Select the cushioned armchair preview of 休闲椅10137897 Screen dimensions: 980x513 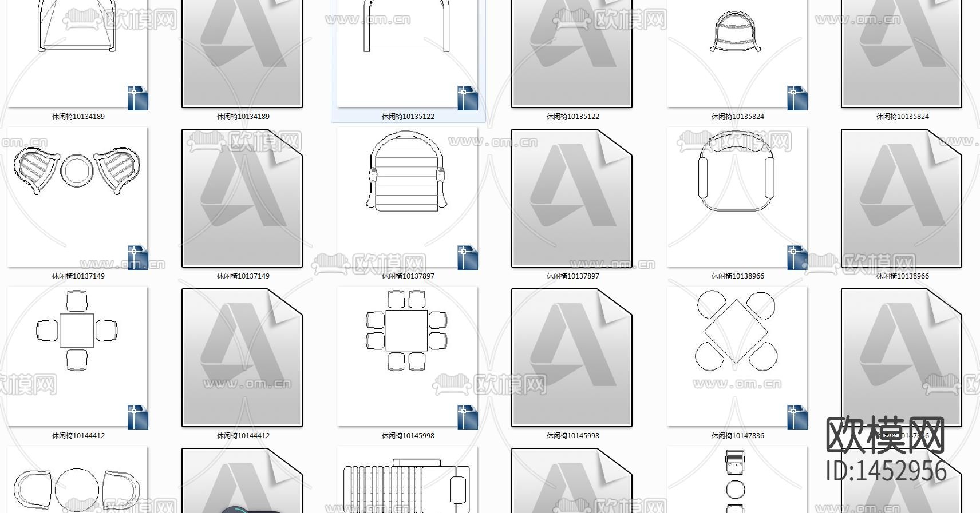(408, 197)
